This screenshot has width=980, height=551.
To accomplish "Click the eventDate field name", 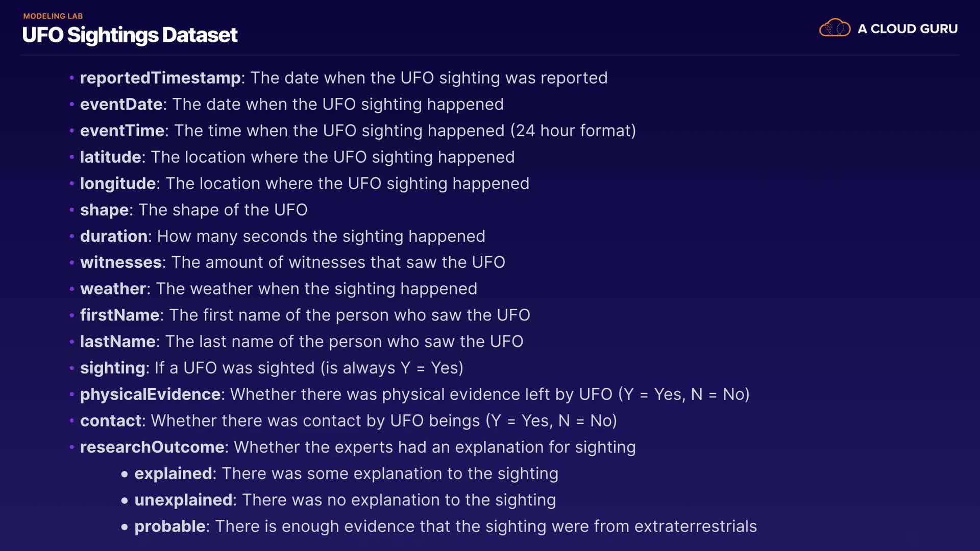I will point(121,105).
